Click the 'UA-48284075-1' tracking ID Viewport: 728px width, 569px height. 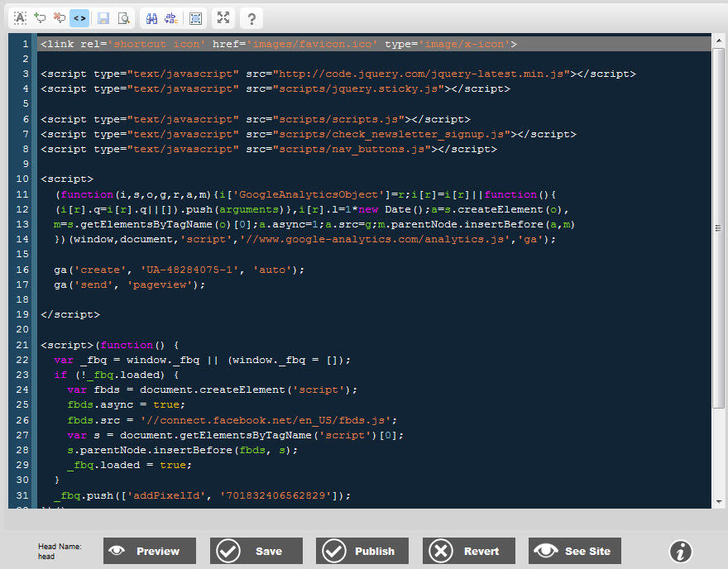pyautogui.click(x=189, y=270)
